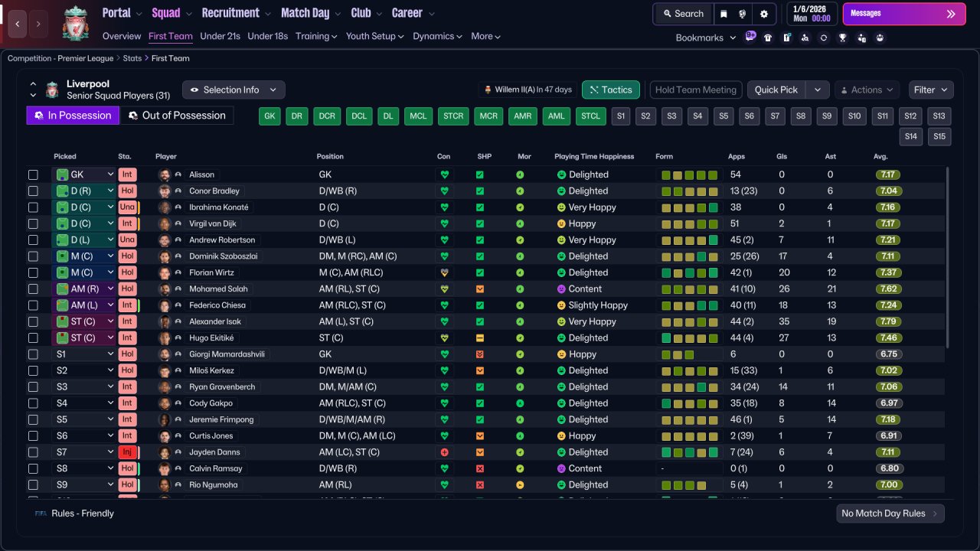Viewport: 980px width, 551px height.
Task: Tick the checkbox for Ibrahima Konaté's row
Action: [33, 207]
